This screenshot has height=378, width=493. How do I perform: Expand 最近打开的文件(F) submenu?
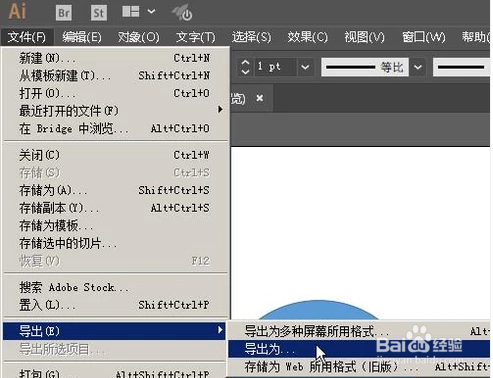point(115,111)
